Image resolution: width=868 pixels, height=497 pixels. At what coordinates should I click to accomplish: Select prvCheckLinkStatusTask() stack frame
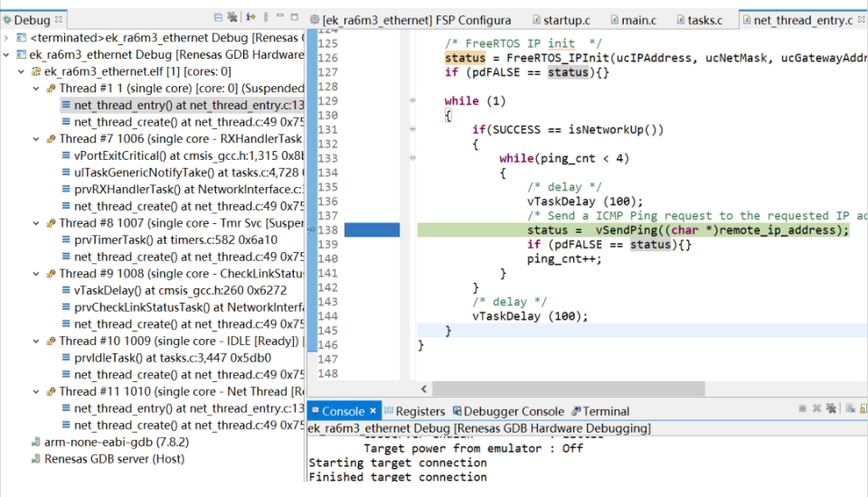(x=182, y=307)
